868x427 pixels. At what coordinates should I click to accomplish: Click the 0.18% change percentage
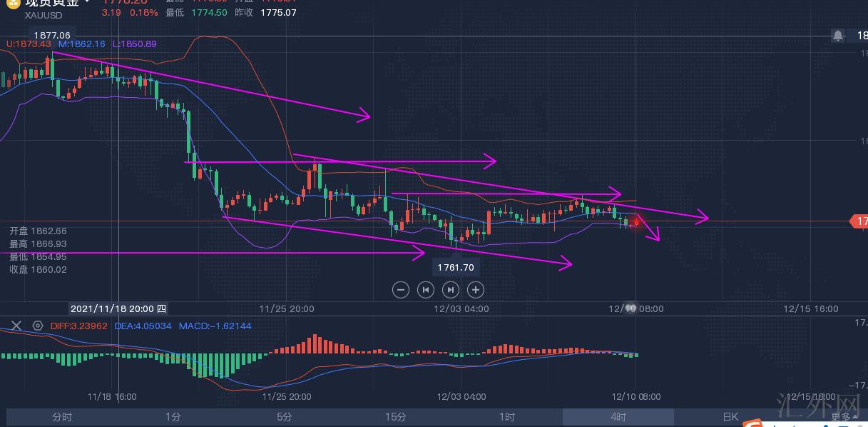pos(143,13)
